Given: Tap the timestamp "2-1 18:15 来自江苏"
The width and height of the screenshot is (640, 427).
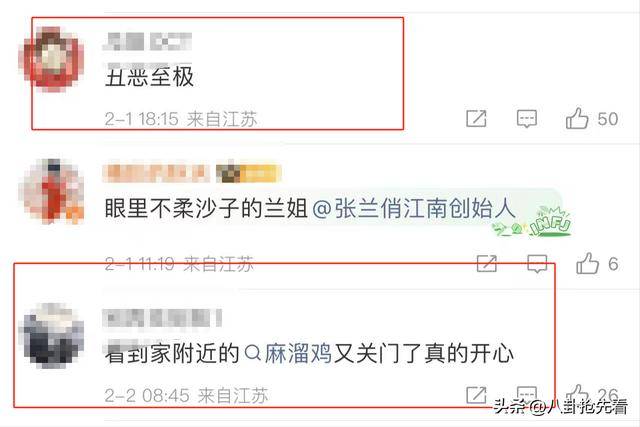Looking at the screenshot, I should (x=181, y=119).
